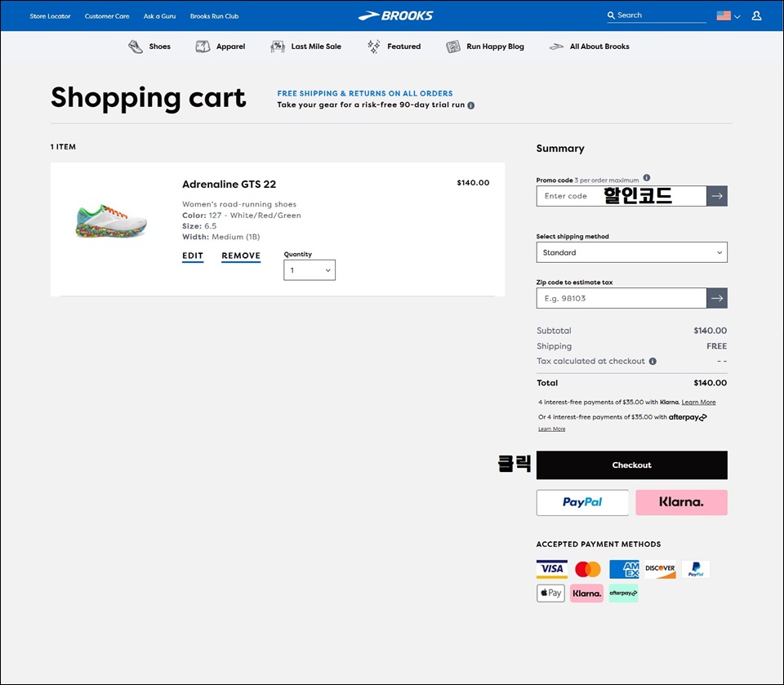
Task: Open Ask a Guru link
Action: (159, 16)
